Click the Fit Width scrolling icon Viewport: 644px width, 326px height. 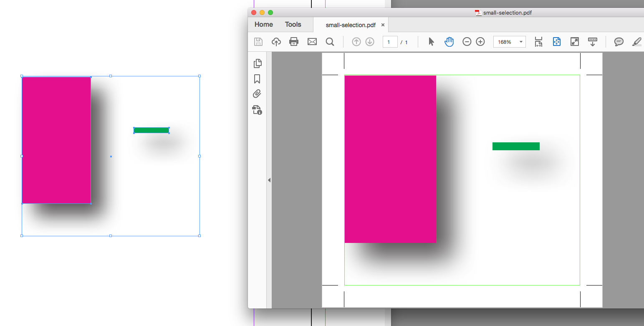[538, 42]
